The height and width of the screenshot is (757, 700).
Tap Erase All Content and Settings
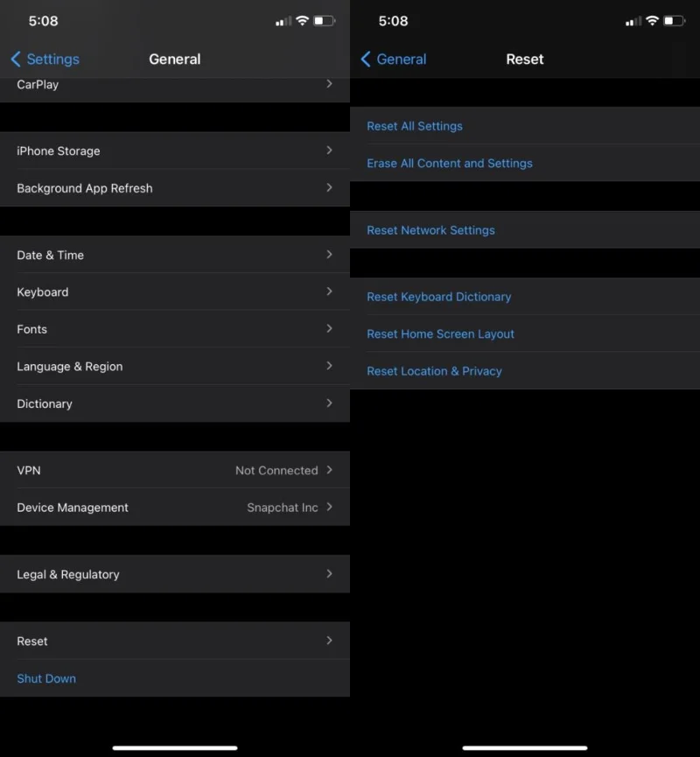tap(449, 163)
